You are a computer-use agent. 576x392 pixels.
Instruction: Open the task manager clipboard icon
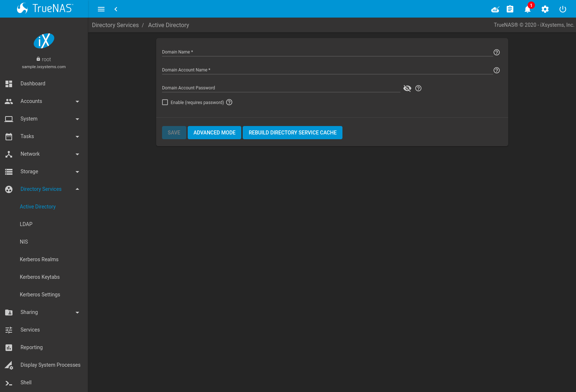click(510, 9)
